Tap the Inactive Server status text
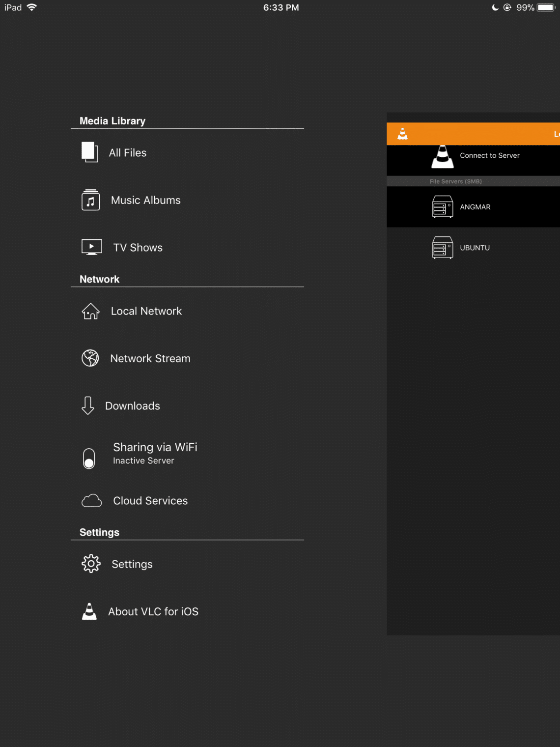 (143, 460)
